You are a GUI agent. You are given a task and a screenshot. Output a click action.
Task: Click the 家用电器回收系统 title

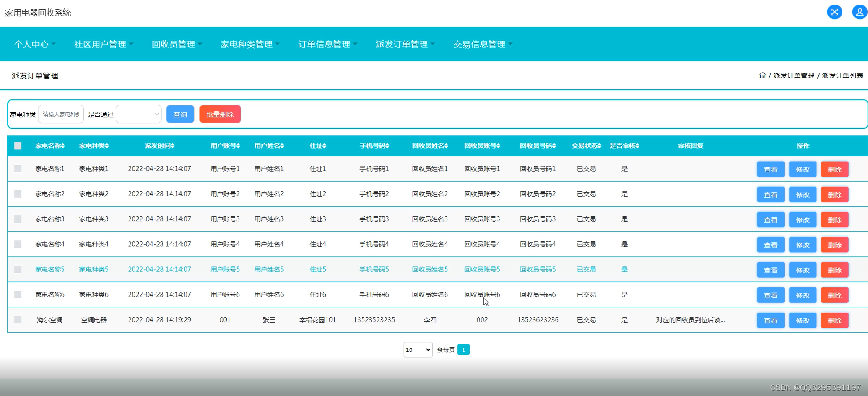click(38, 12)
